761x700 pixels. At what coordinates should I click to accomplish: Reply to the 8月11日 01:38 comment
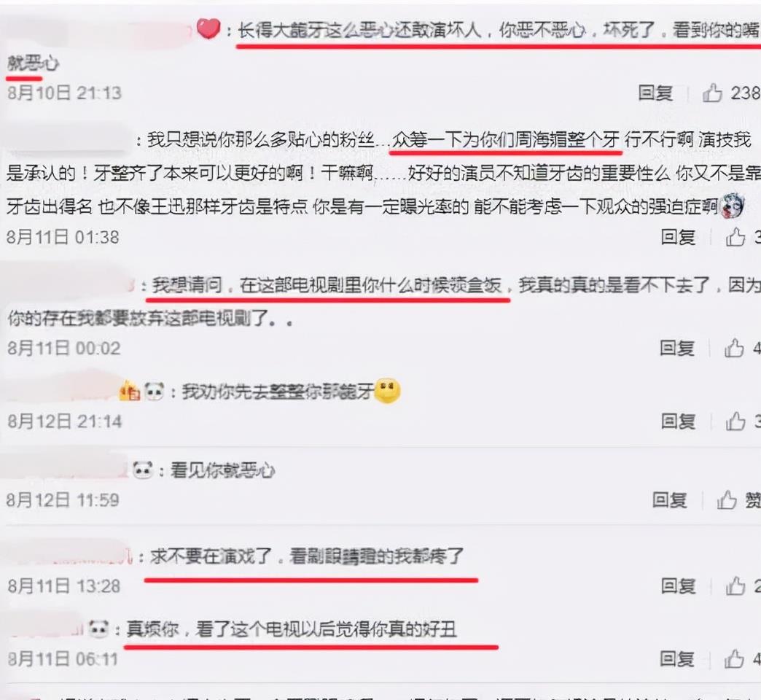pyautogui.click(x=678, y=237)
